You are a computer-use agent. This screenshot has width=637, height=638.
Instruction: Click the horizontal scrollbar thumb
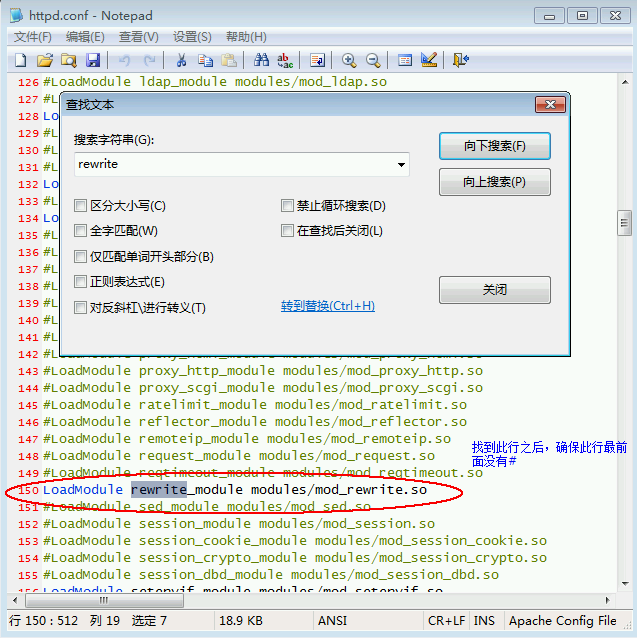pyautogui.click(x=104, y=600)
